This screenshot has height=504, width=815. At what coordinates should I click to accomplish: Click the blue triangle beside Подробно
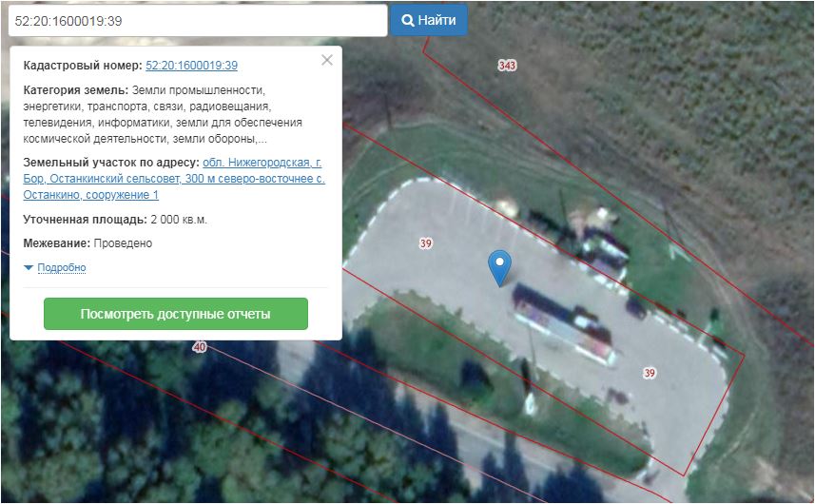29,268
